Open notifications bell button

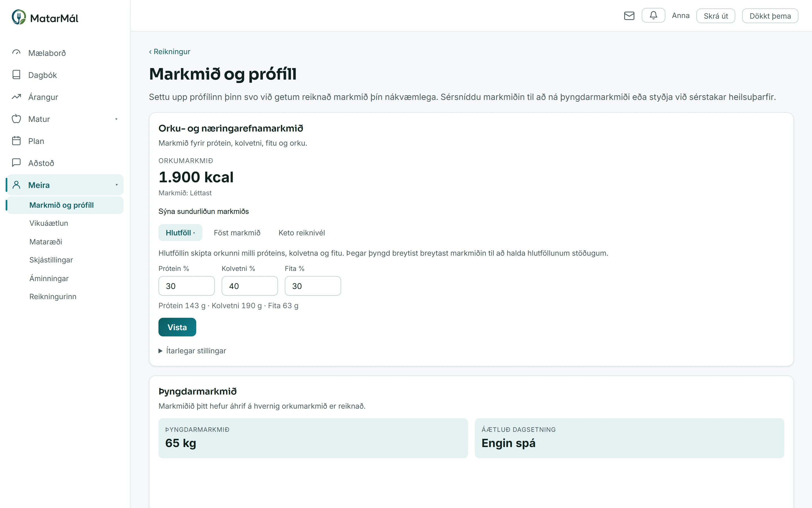pyautogui.click(x=653, y=16)
